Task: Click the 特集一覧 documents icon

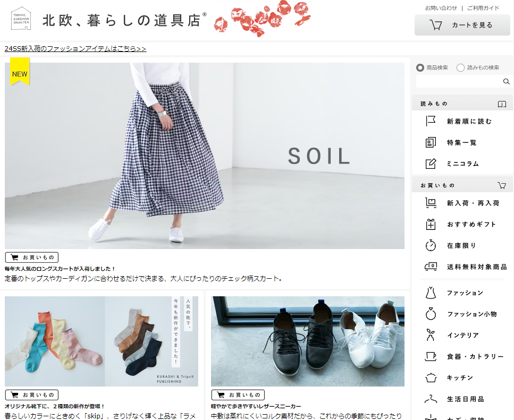Action: pyautogui.click(x=431, y=142)
